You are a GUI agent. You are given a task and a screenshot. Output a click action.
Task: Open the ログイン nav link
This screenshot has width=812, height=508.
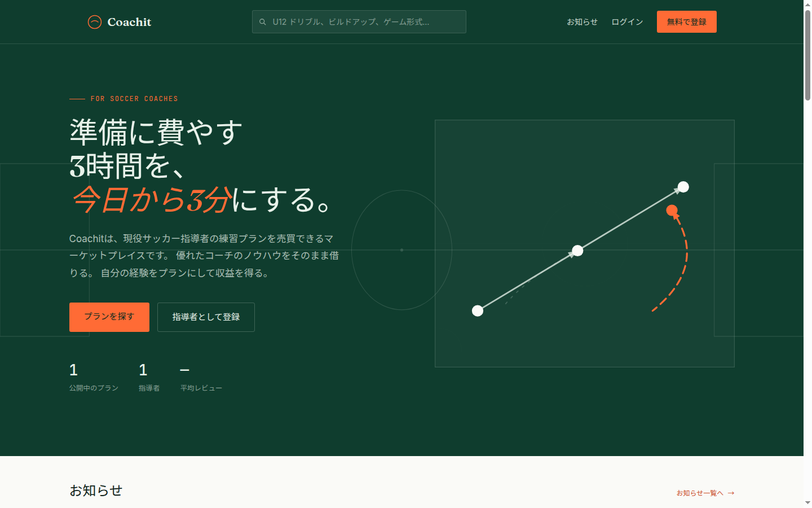pos(627,22)
